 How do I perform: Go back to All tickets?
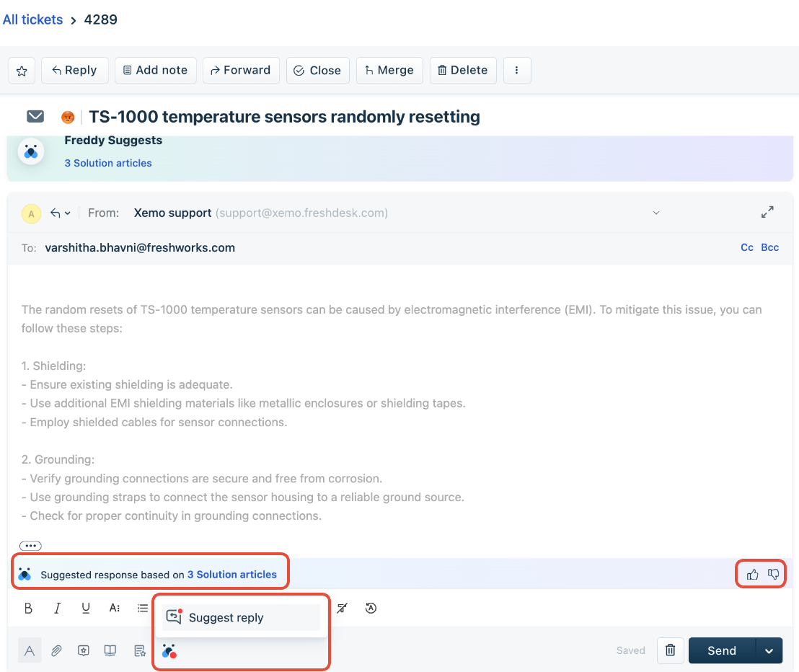[x=32, y=19]
